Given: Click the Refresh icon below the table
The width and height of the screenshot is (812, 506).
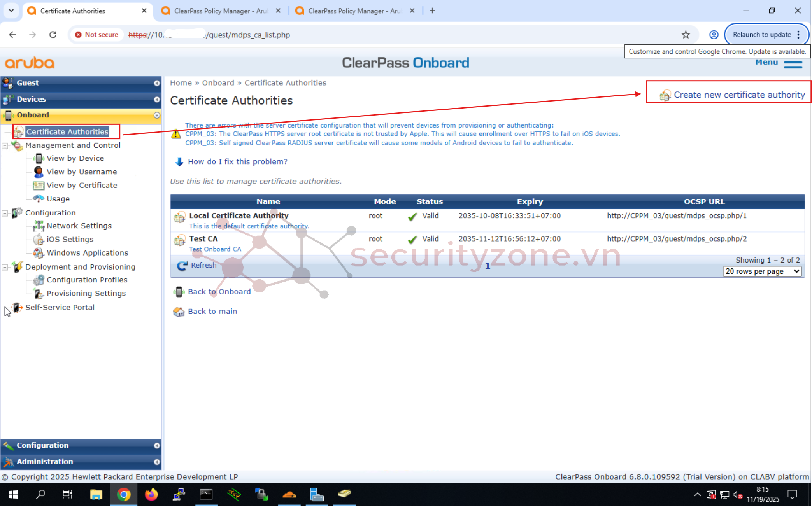Looking at the screenshot, I should click(182, 266).
